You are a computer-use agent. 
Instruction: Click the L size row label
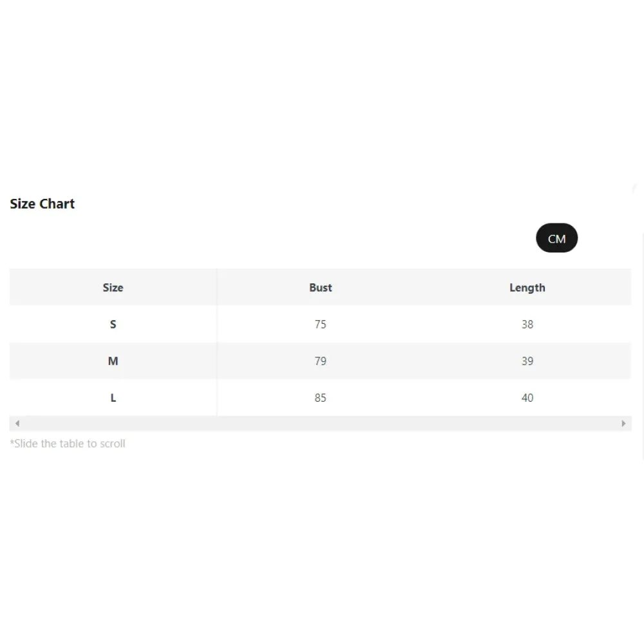pos(113,397)
